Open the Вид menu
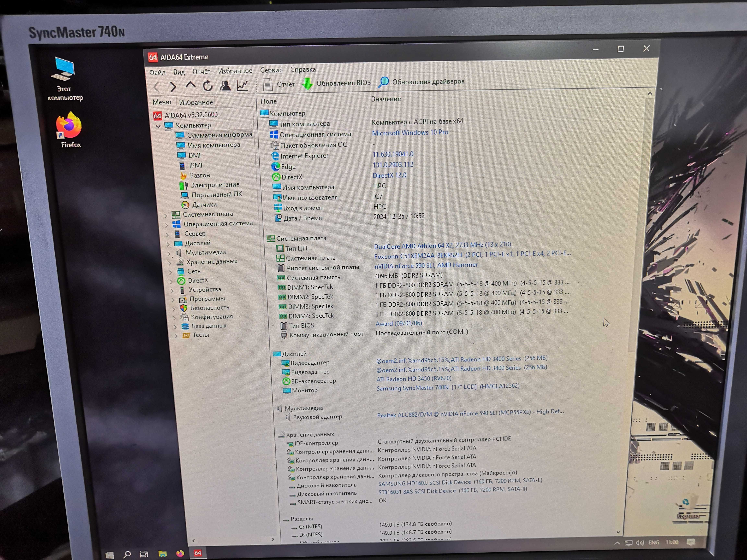This screenshot has height=560, width=747. [x=179, y=72]
